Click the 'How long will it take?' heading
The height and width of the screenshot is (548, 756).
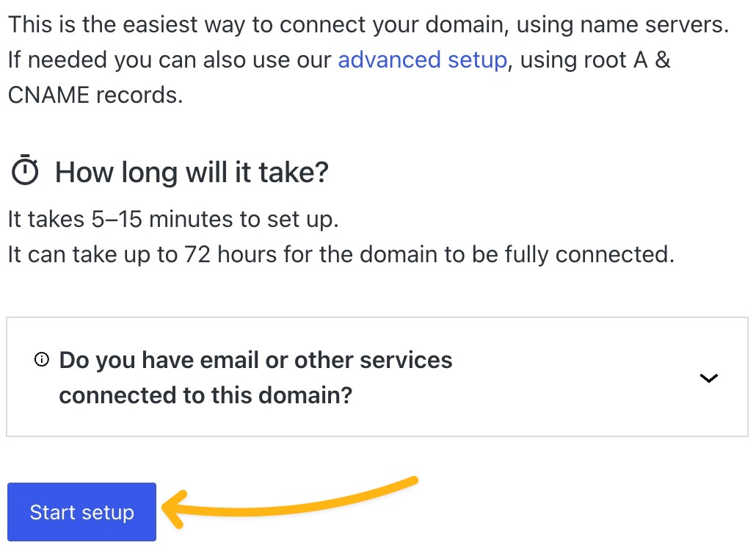191,171
